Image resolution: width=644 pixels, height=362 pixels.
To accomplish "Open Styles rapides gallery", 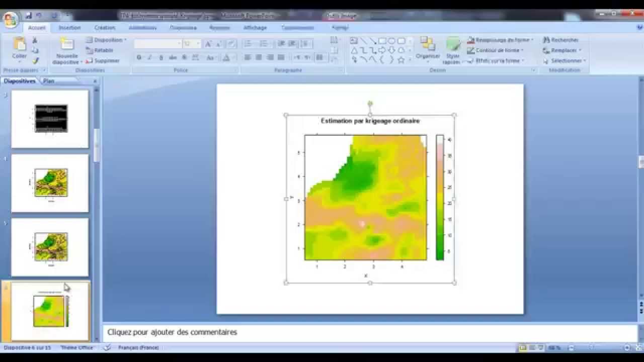I will [452, 51].
